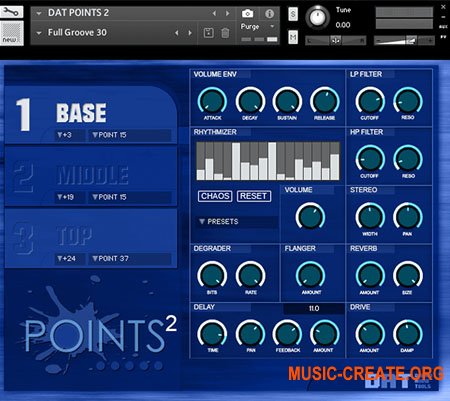This screenshot has width=450, height=401.
Task: Open the BASE layer POINT 15 sound dropdown
Action: pos(129,135)
